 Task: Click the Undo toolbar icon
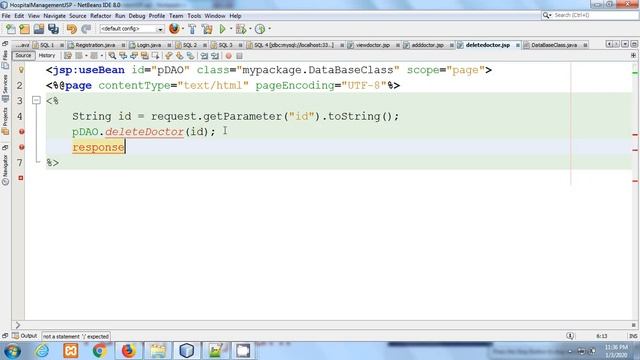point(71,29)
